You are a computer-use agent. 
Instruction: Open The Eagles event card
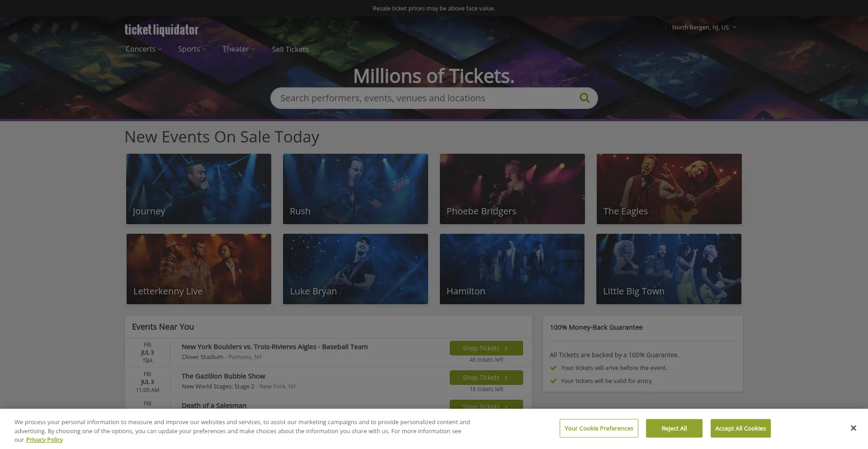coord(669,189)
